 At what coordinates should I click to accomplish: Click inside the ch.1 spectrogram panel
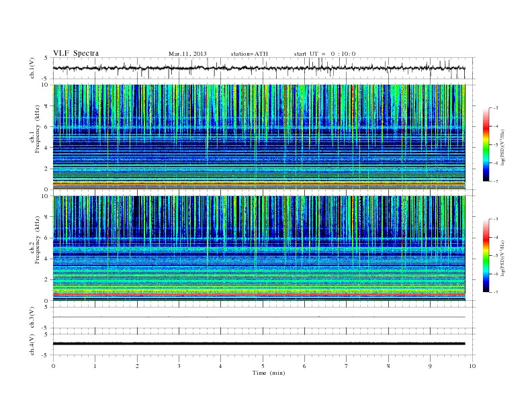[259, 137]
